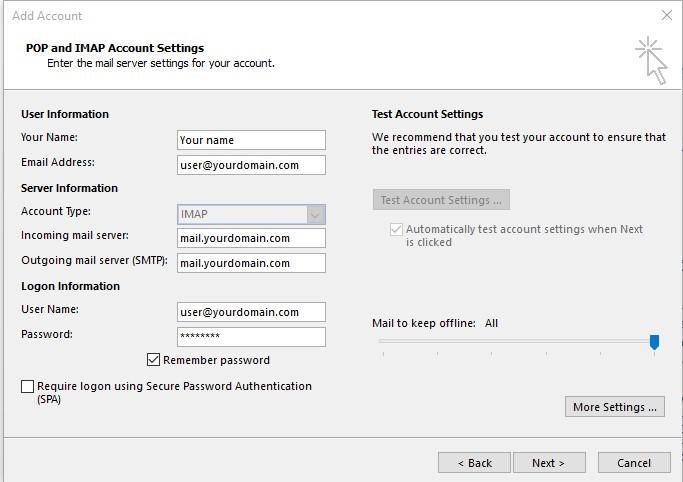Go to the Next step
Viewport: 683px width, 482px height.
pyautogui.click(x=549, y=463)
